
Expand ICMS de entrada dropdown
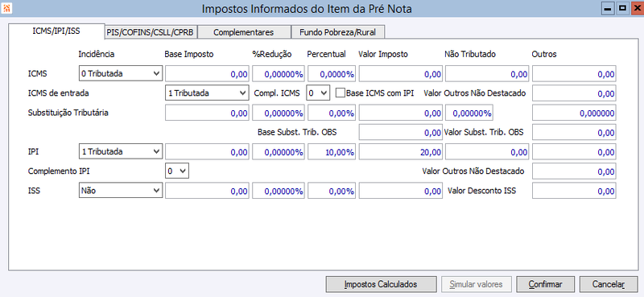coord(207,93)
